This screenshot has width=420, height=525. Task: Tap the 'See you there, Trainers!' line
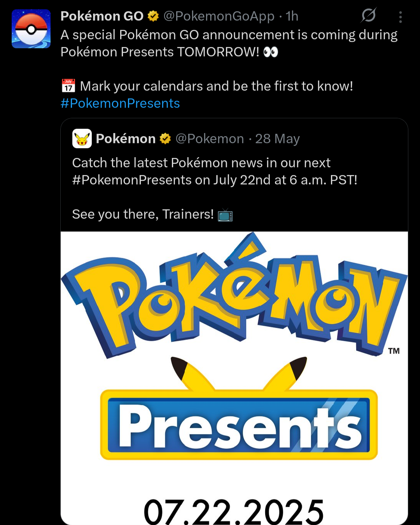coord(143,214)
